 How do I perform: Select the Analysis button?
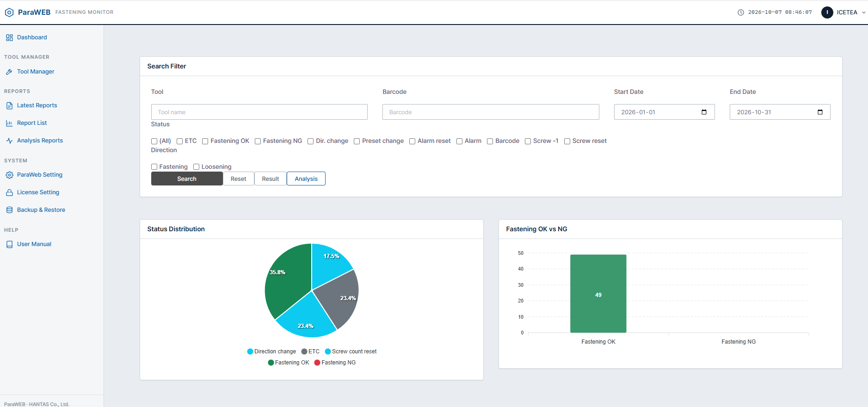[306, 179]
